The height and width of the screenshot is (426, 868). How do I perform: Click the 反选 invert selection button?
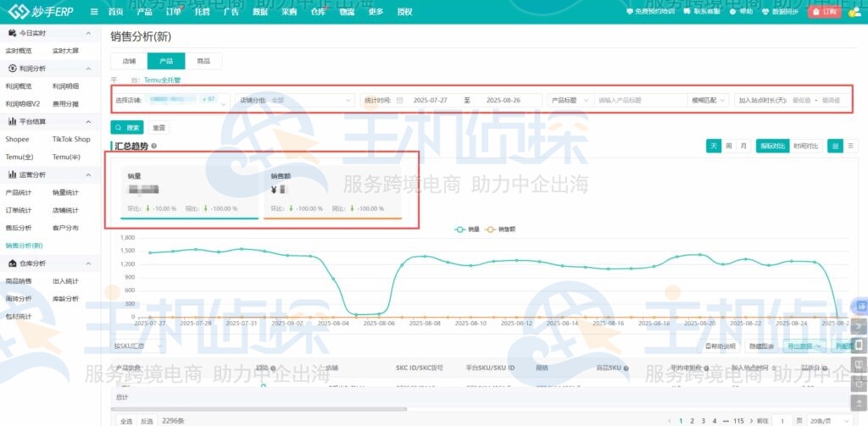pyautogui.click(x=147, y=421)
